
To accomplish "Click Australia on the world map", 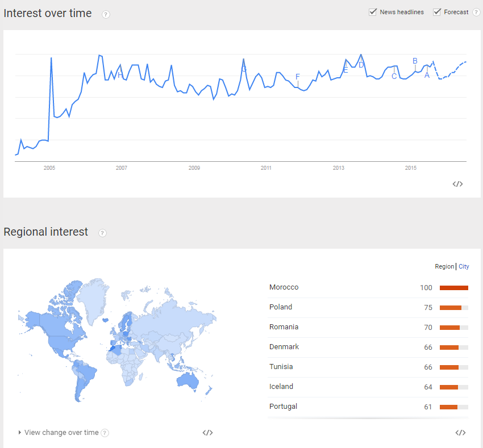I will (x=188, y=380).
